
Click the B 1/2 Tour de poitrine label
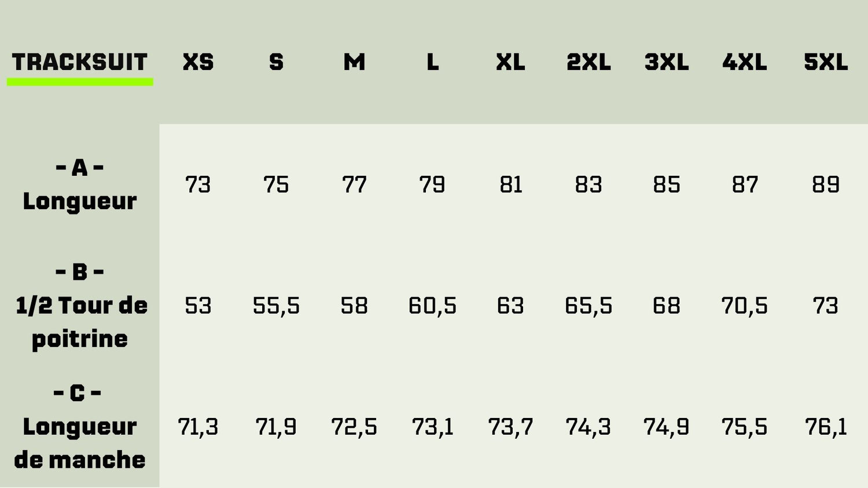coord(80,305)
